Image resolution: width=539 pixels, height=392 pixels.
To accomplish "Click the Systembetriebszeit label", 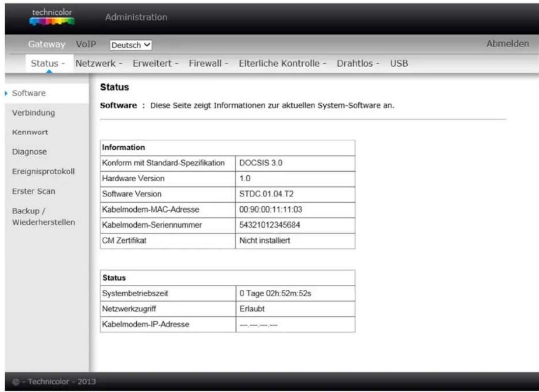I will (x=135, y=293).
